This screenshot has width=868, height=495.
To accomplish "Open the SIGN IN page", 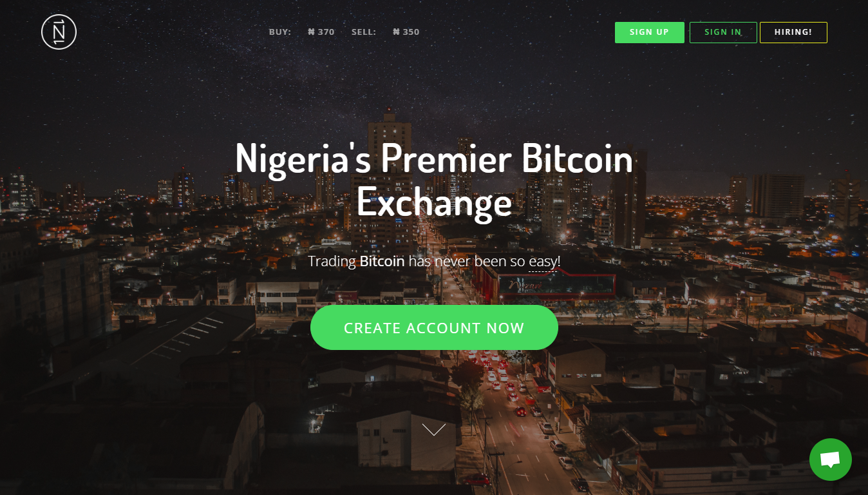I will coord(723,32).
